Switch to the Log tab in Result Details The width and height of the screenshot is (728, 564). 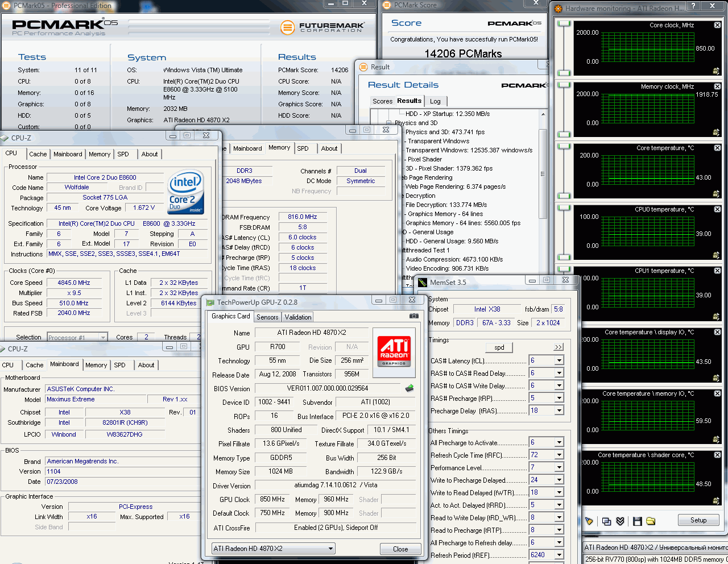[x=435, y=101]
